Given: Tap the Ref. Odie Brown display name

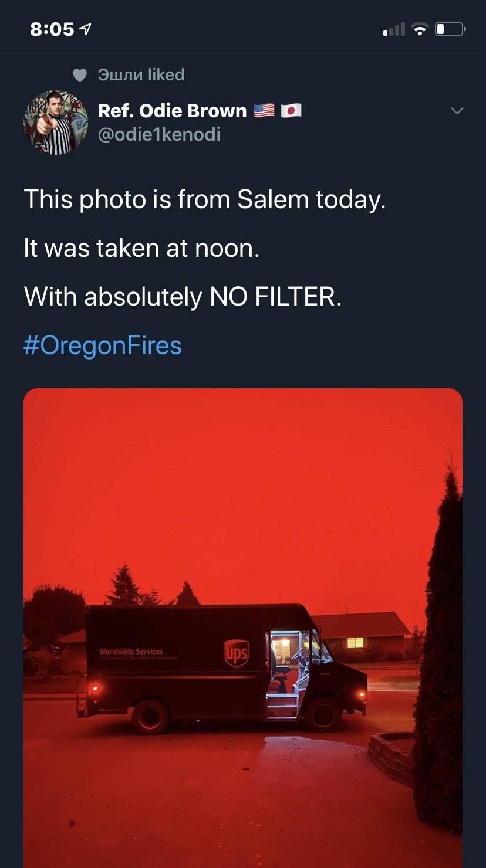Looking at the screenshot, I should click(172, 110).
